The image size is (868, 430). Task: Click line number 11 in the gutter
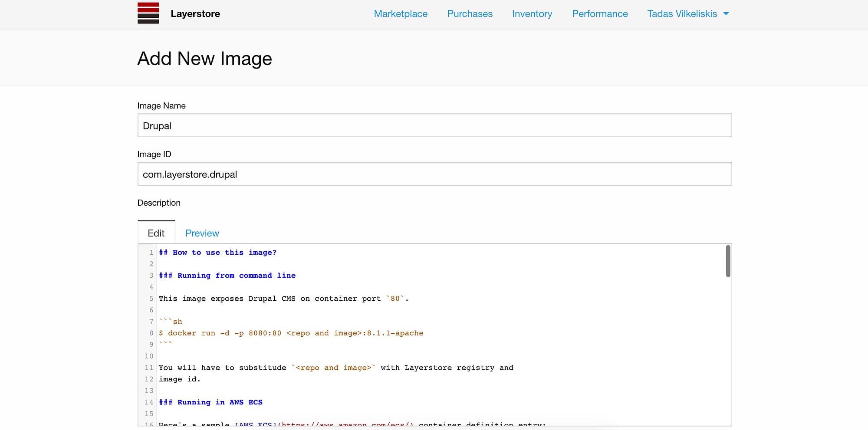[x=149, y=368]
